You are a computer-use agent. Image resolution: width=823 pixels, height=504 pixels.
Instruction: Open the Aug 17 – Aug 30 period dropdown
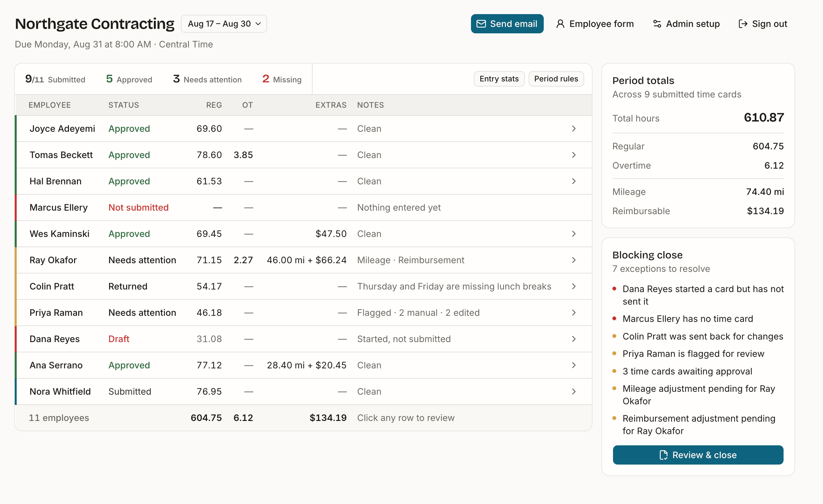pos(224,24)
